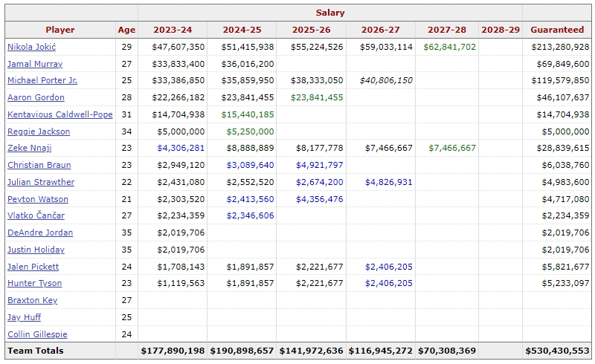595x364 pixels.
Task: Click the Reggie Jackson link
Action: 39,131
